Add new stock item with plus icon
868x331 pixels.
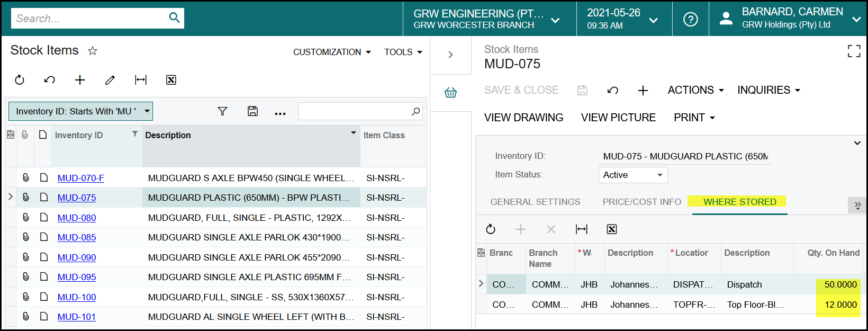80,80
